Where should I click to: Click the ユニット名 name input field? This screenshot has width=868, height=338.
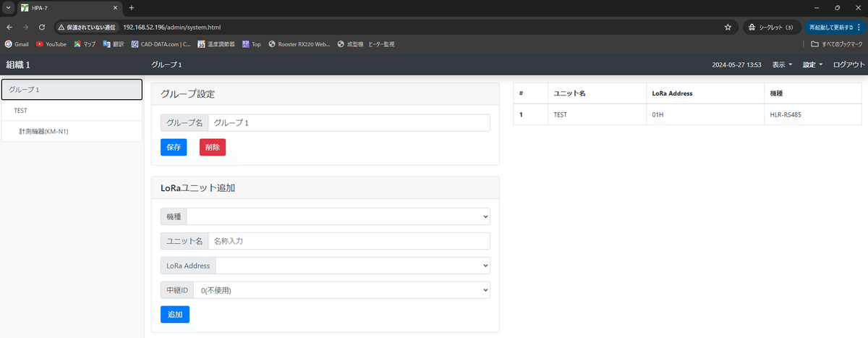pyautogui.click(x=349, y=241)
